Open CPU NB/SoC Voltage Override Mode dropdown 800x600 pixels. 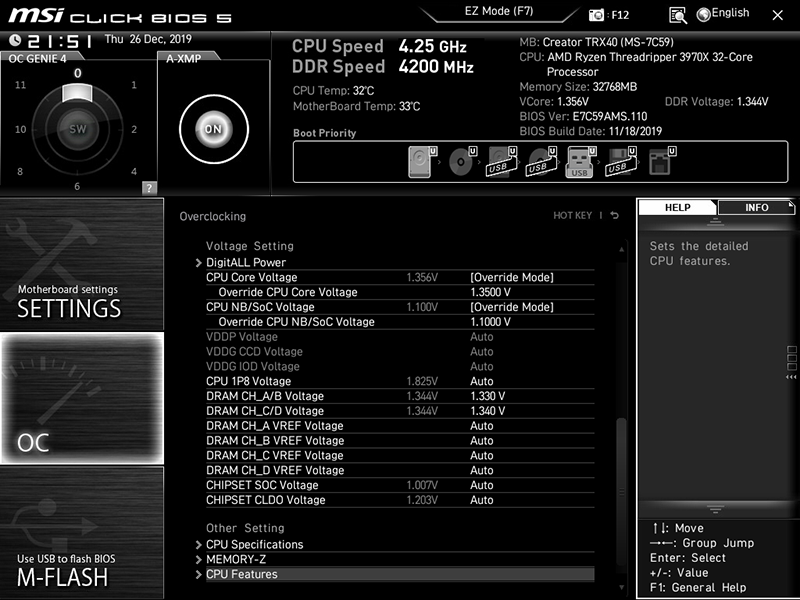(512, 307)
